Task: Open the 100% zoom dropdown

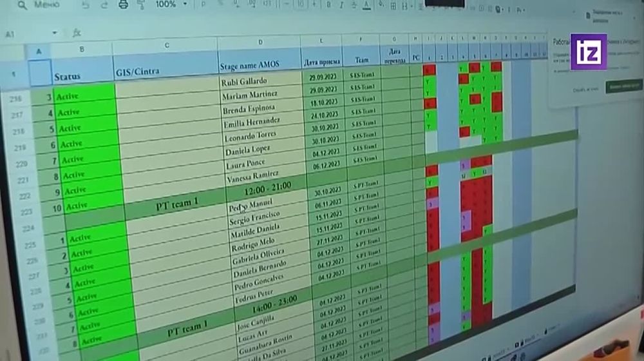Action: coord(171,4)
